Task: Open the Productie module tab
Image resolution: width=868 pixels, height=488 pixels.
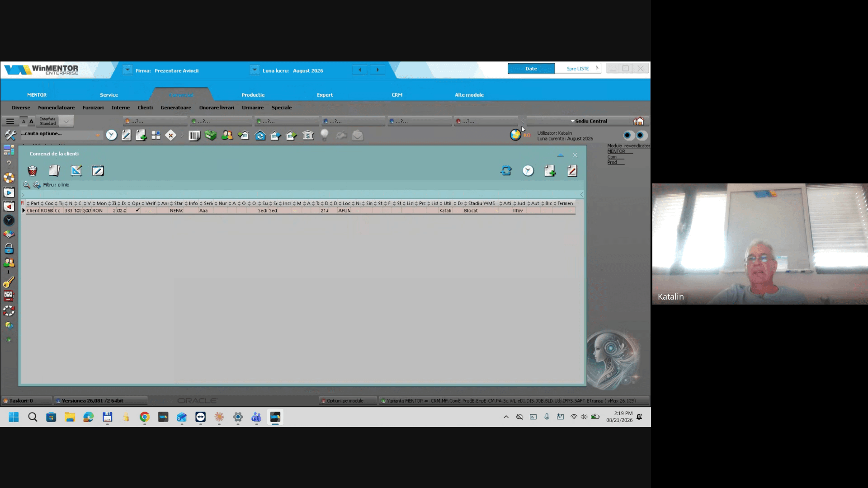Action: [253, 95]
